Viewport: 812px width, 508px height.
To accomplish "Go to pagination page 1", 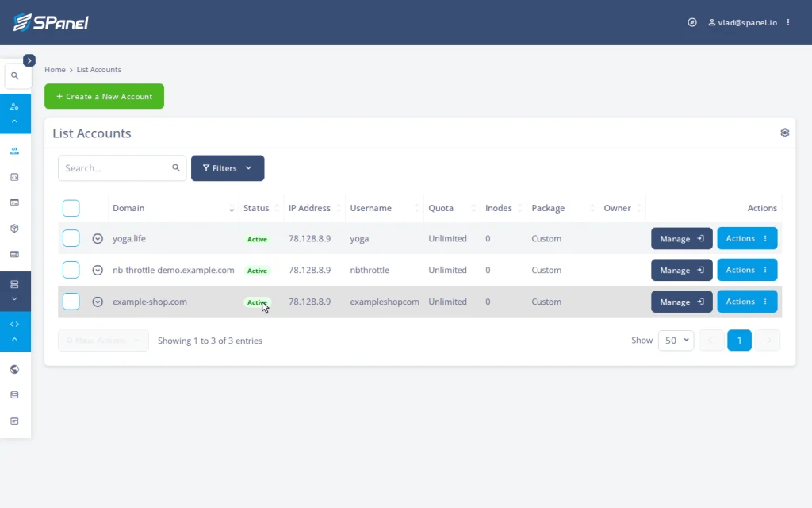I will pos(739,341).
